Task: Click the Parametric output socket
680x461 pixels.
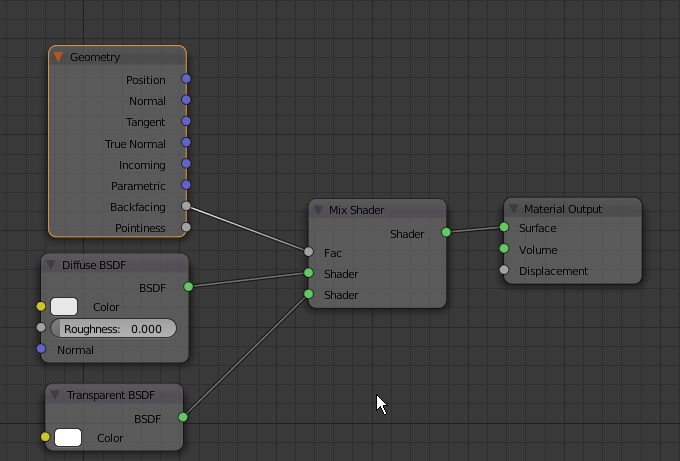Action: pyautogui.click(x=186, y=185)
